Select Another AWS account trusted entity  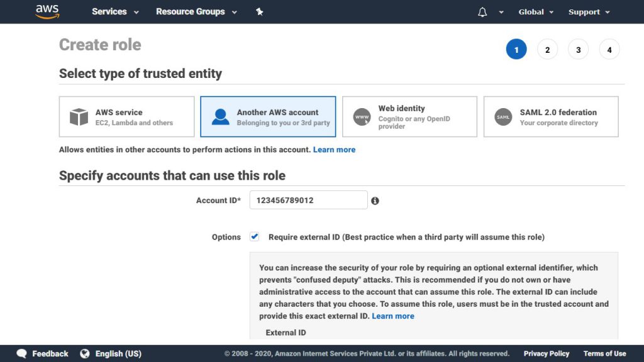[268, 116]
